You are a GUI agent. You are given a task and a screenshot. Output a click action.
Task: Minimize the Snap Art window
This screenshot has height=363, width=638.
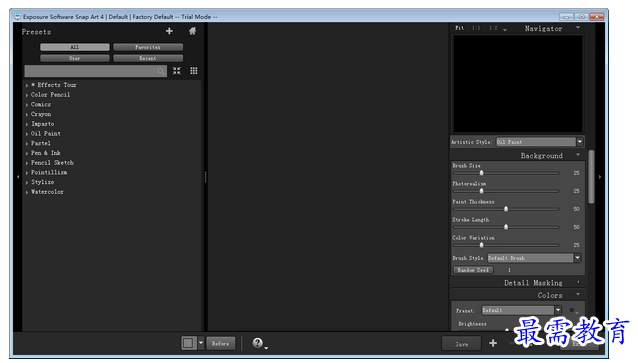pyautogui.click(x=566, y=17)
